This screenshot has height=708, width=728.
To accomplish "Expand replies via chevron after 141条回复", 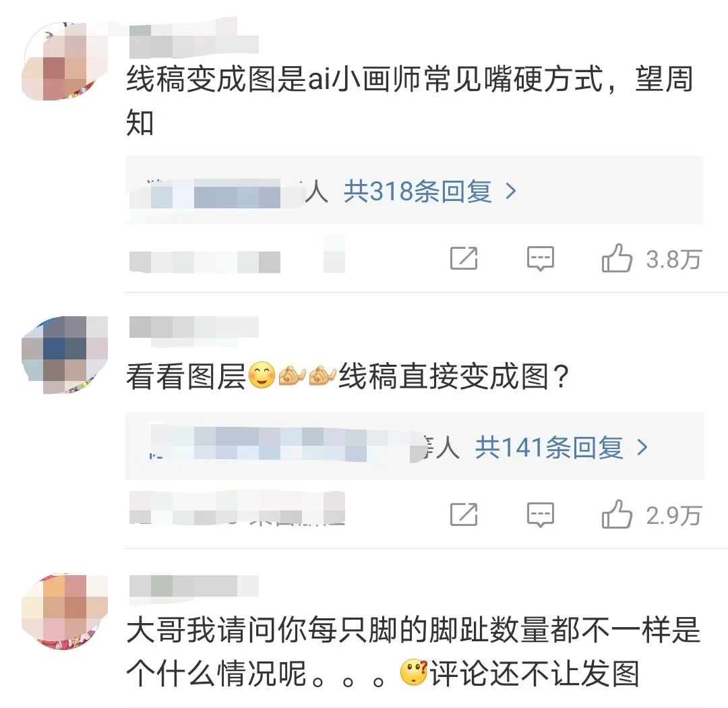I will pyautogui.click(x=642, y=447).
